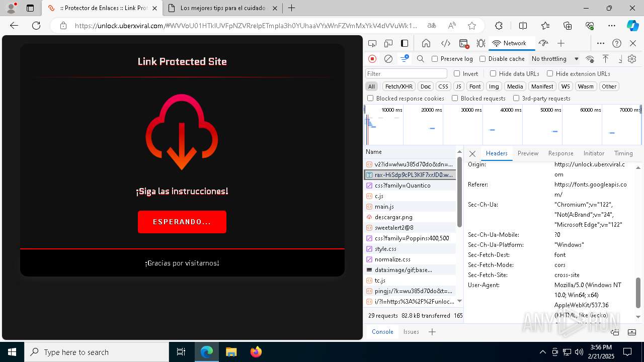Click the Import HAR upload arrow icon

[x=606, y=59]
